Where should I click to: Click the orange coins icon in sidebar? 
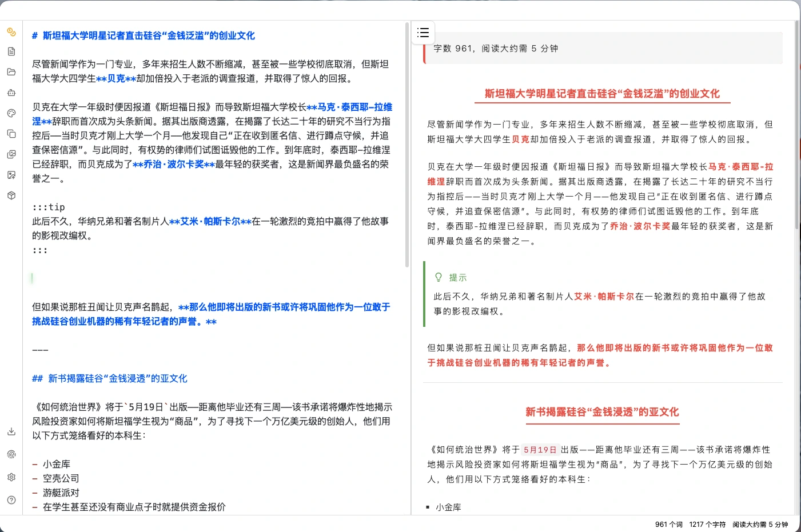tap(11, 32)
